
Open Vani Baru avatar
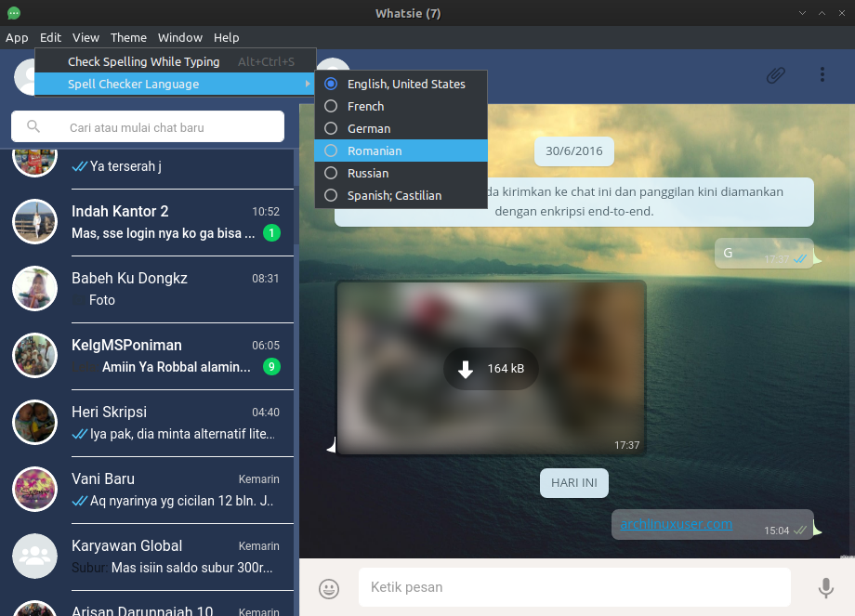(35, 490)
